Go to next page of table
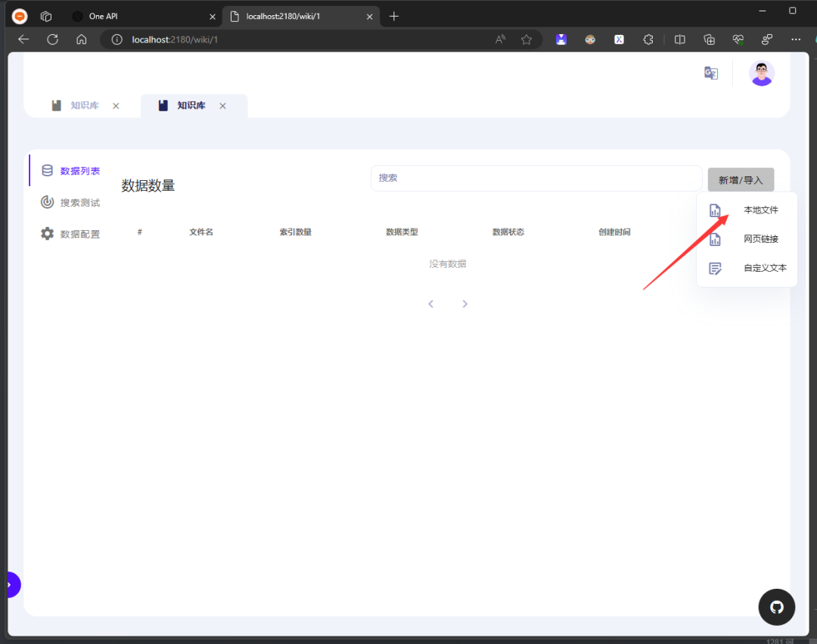This screenshot has height=644, width=817. [464, 304]
